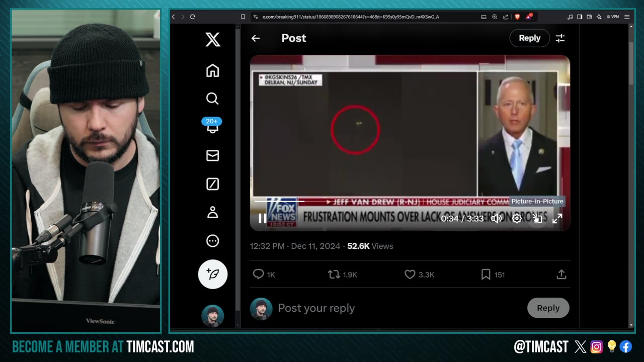
Task: Open the Messages envelope icon
Action: tap(212, 156)
